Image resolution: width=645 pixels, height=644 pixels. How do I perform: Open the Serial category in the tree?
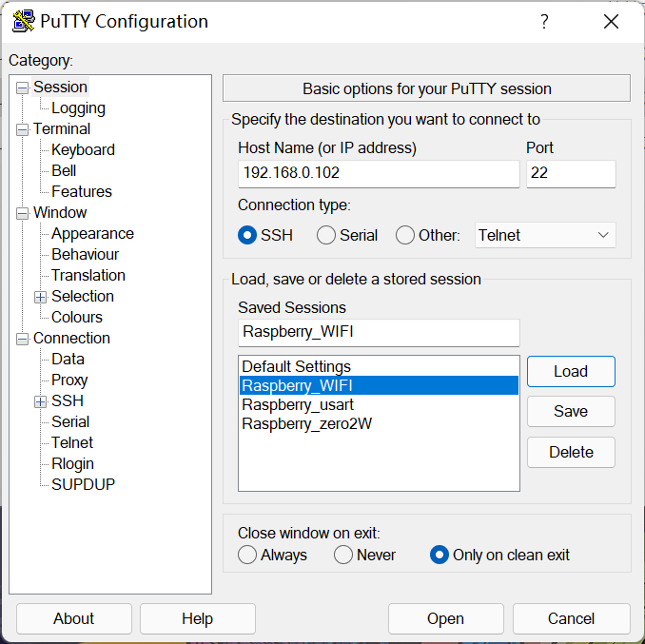point(70,422)
